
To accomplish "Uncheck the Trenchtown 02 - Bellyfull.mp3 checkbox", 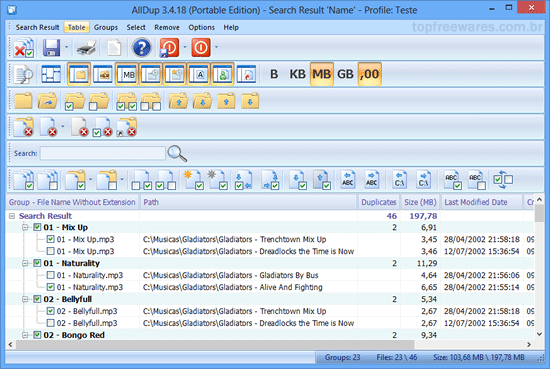I will [51, 311].
